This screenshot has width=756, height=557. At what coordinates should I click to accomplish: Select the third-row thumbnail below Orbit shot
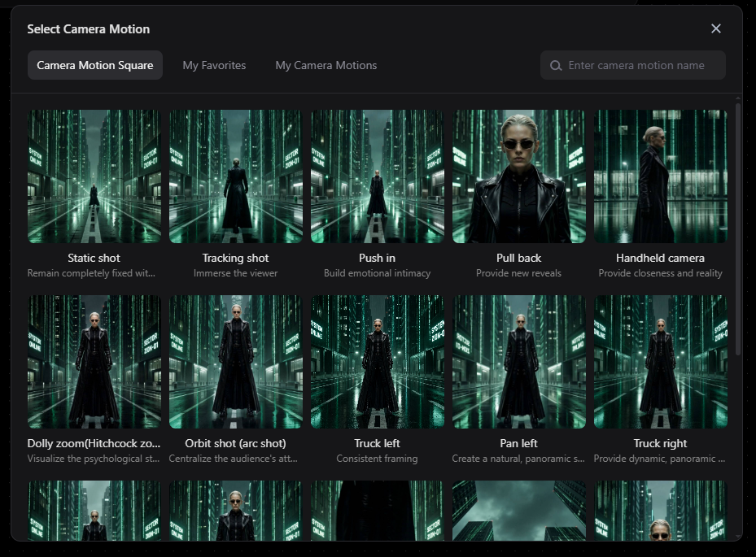click(x=236, y=511)
